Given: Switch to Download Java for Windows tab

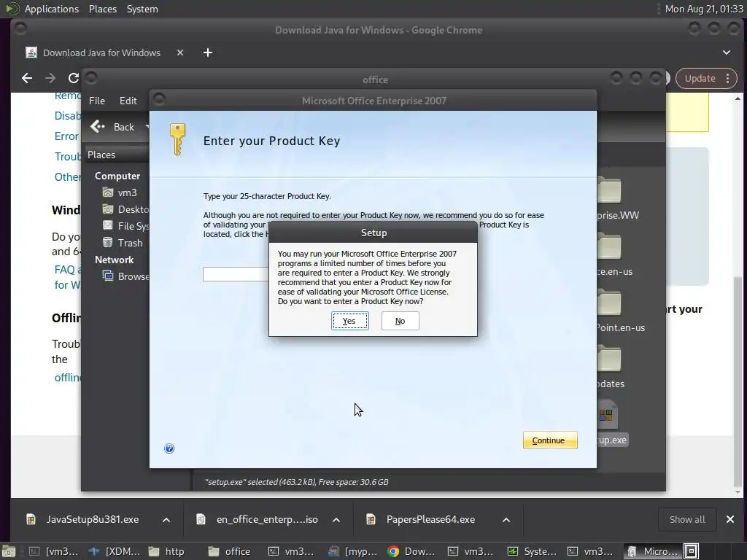Looking at the screenshot, I should pyautogui.click(x=101, y=52).
